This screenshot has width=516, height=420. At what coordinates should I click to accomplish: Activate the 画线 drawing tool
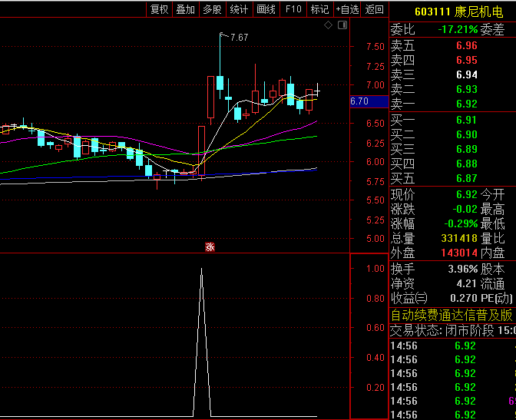[x=266, y=9]
